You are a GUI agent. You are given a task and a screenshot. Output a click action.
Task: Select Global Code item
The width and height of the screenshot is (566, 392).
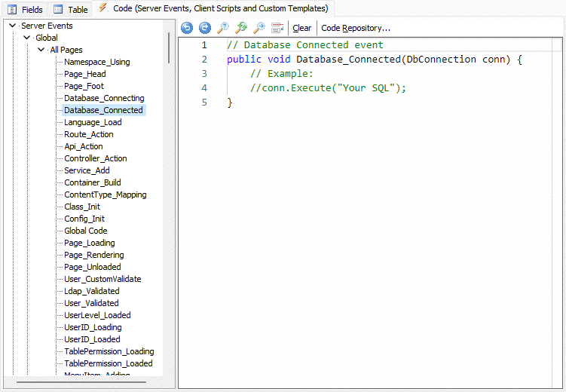click(86, 231)
